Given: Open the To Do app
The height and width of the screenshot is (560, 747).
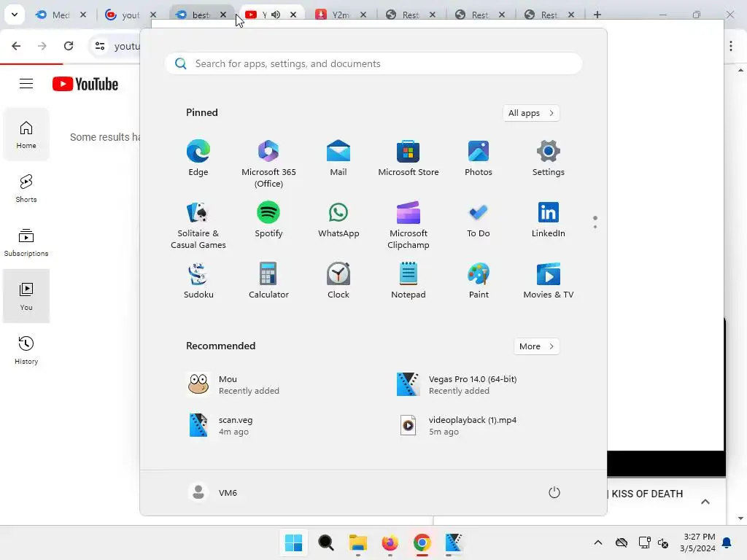Looking at the screenshot, I should (479, 220).
